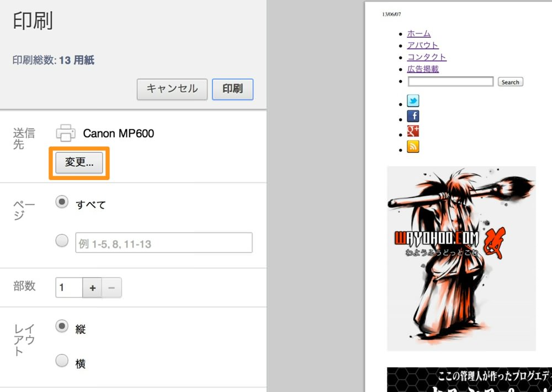Select the page range radio button

62,241
